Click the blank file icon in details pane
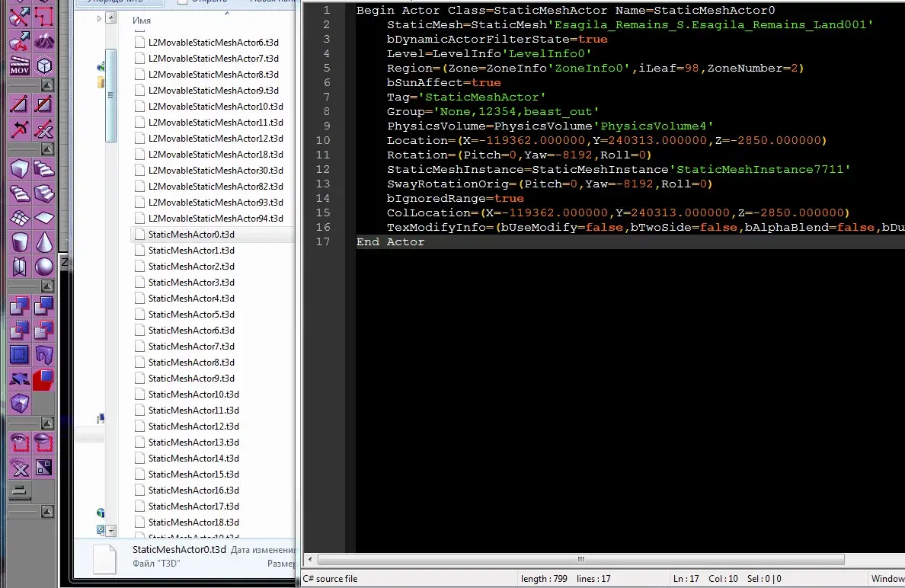The image size is (905, 588). [104, 558]
